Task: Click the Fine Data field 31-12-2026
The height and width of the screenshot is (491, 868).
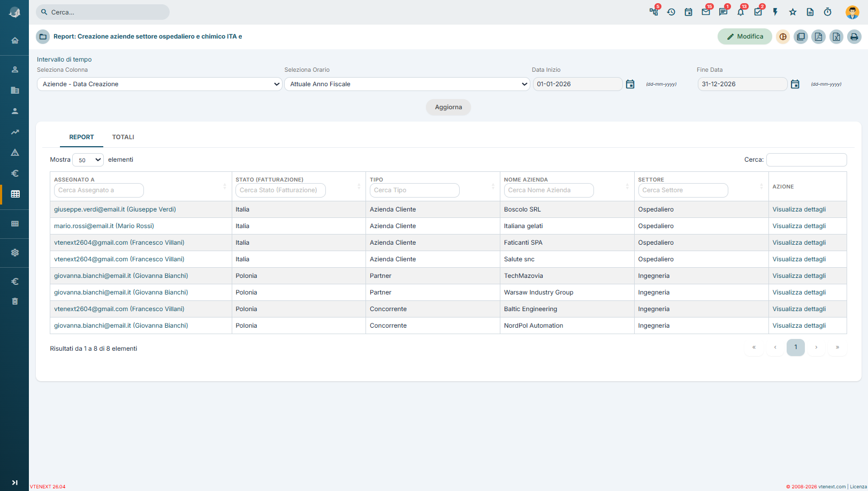Action: point(743,84)
